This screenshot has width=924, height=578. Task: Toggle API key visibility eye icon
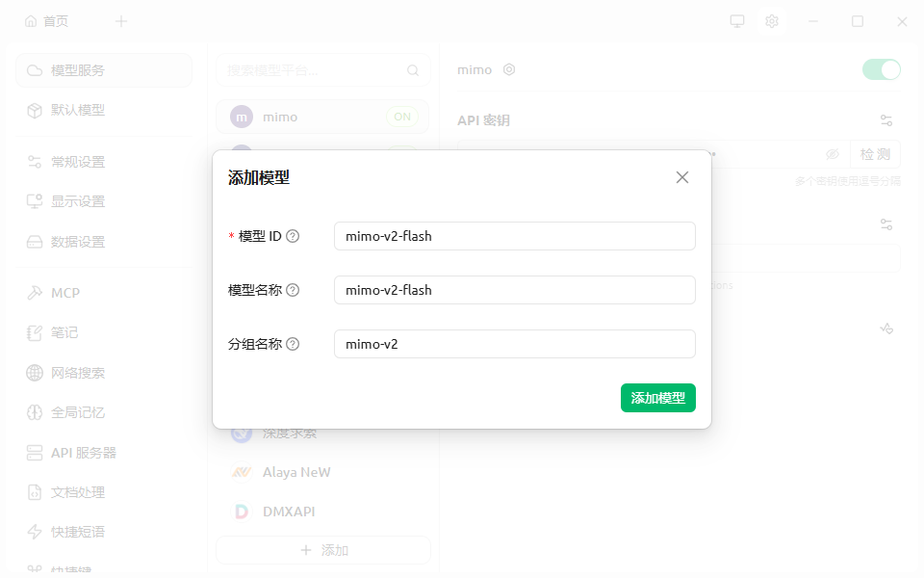(832, 154)
